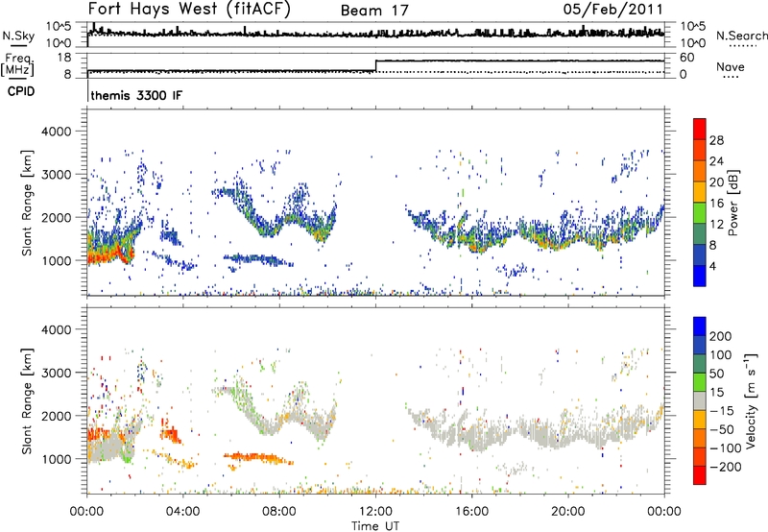Click '4000' on the power panel range axis
The height and width of the screenshot is (532, 768).
pyautogui.click(x=56, y=132)
